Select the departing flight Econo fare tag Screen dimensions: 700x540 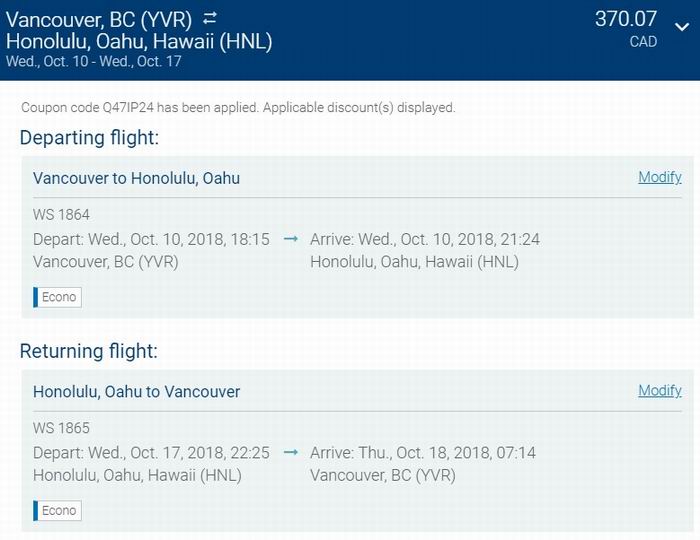[58, 297]
